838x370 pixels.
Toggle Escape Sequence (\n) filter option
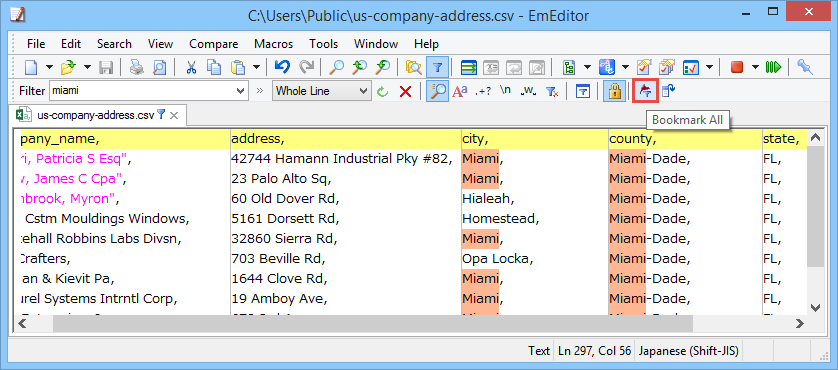(x=505, y=91)
